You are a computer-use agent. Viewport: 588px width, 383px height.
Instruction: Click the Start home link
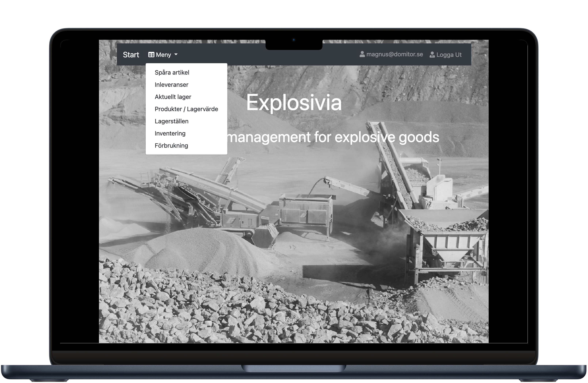point(131,55)
